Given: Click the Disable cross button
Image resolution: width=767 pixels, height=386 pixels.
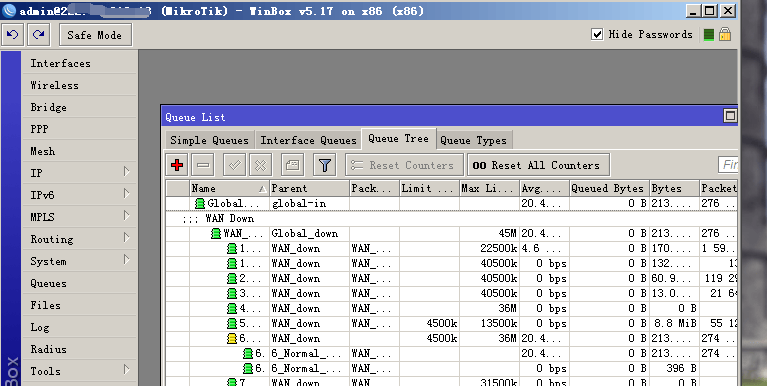Looking at the screenshot, I should pyautogui.click(x=260, y=165).
